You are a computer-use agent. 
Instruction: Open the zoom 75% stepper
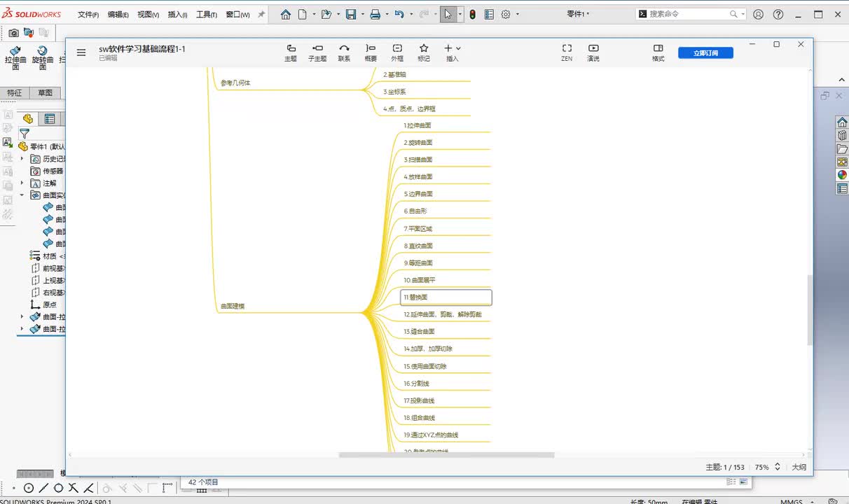point(777,467)
